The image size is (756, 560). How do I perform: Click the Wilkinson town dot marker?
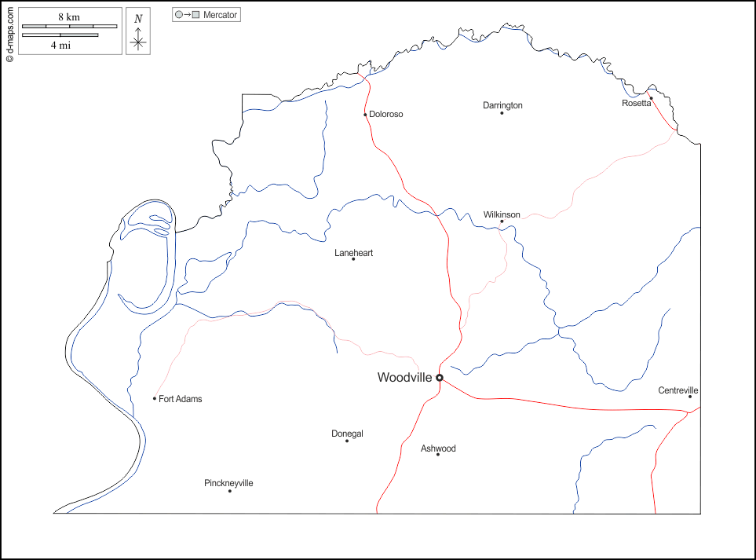(502, 221)
